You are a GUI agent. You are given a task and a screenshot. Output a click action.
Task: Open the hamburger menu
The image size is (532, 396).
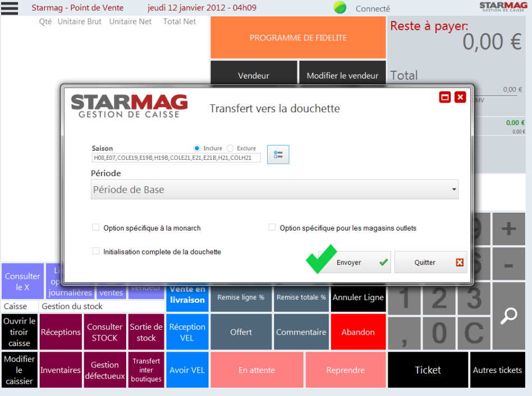point(10,8)
